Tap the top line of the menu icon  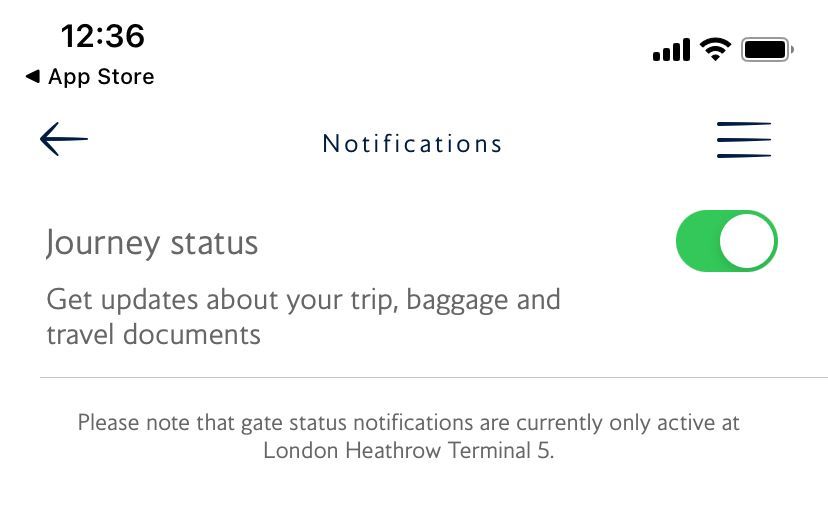click(x=744, y=125)
